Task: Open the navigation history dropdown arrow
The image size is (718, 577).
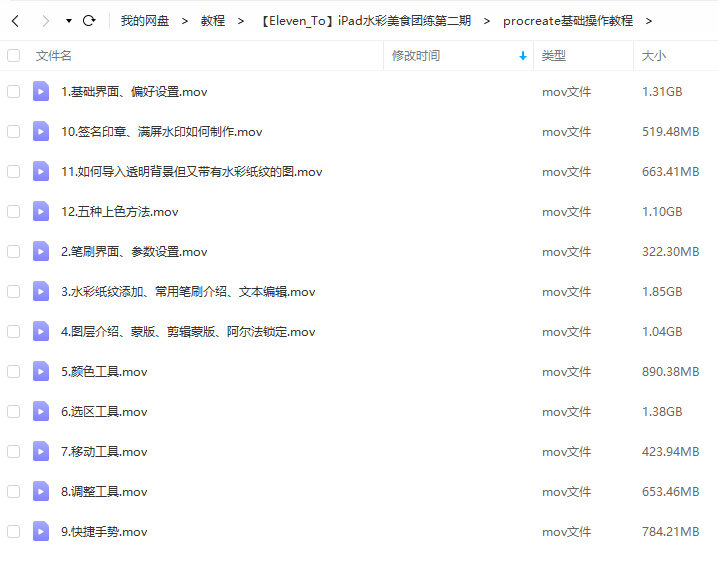Action: click(x=68, y=20)
